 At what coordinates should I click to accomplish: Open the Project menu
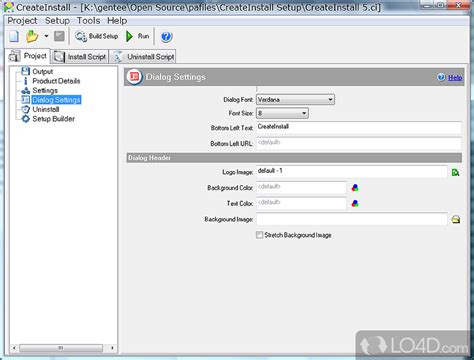(22, 21)
